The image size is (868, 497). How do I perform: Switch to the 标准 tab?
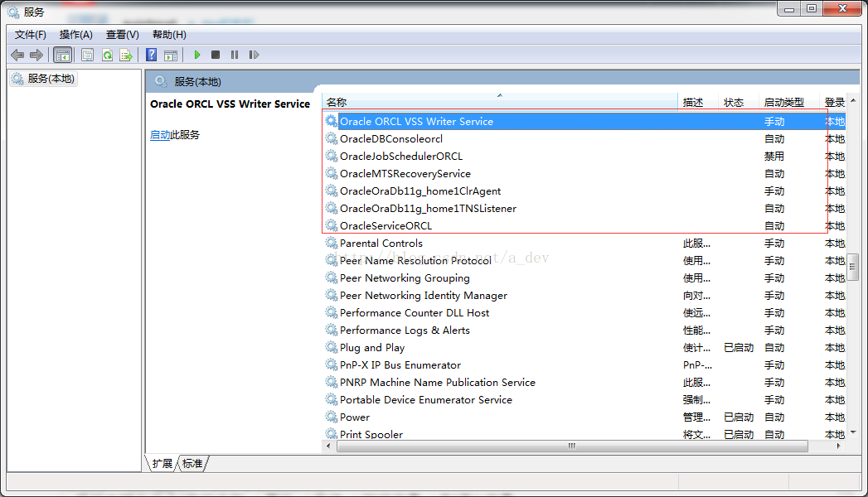pyautogui.click(x=192, y=463)
